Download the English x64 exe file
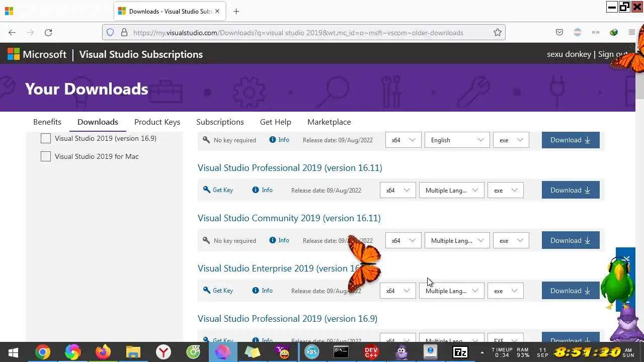The width and height of the screenshot is (644, 362). click(x=571, y=140)
